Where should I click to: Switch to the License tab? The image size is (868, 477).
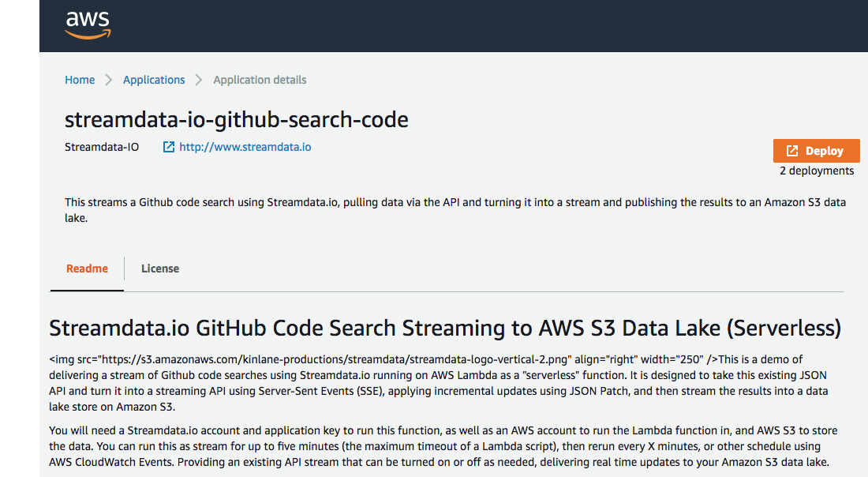pos(160,269)
